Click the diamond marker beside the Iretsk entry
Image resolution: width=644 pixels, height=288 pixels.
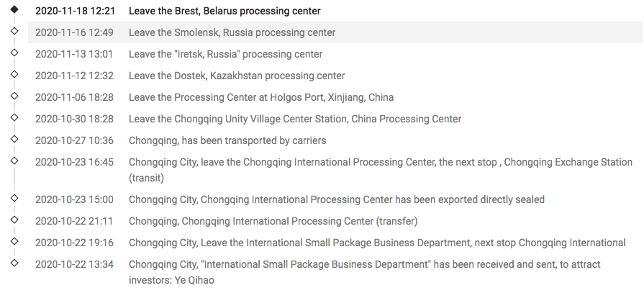pyautogui.click(x=14, y=53)
